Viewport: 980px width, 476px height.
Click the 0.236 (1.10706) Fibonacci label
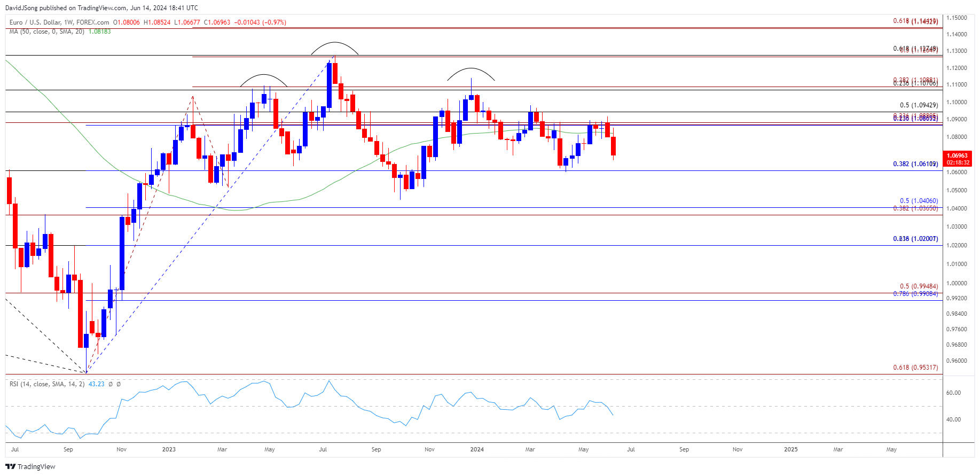915,83
